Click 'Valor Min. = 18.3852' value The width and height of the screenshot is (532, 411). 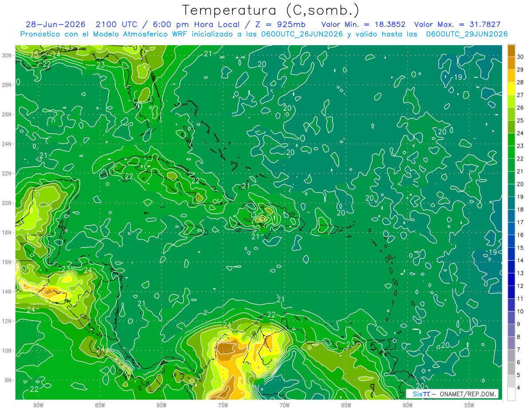[364, 24]
